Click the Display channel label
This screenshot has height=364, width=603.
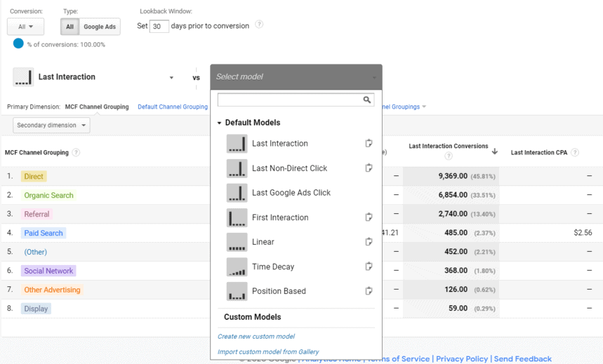pos(36,309)
